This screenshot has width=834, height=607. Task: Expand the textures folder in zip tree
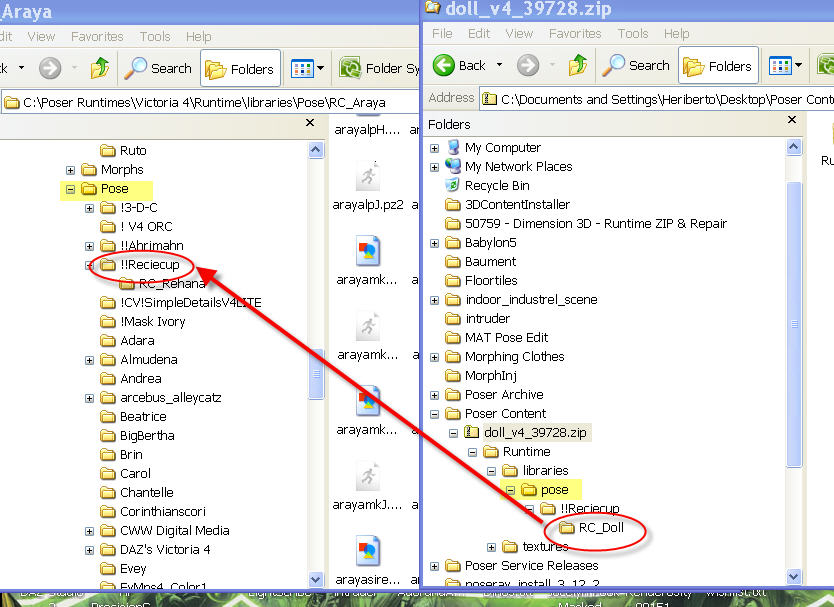[491, 547]
